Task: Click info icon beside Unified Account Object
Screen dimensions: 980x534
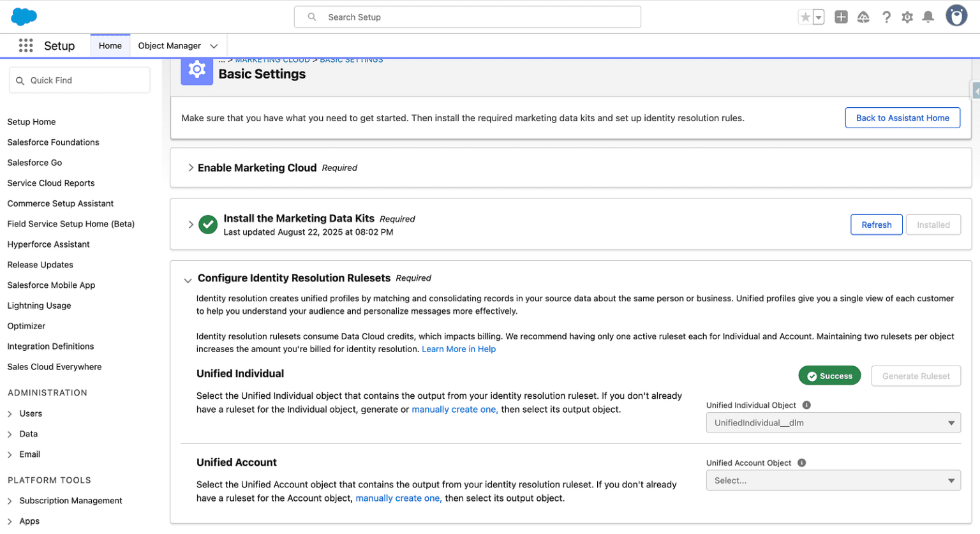Action: click(x=801, y=463)
